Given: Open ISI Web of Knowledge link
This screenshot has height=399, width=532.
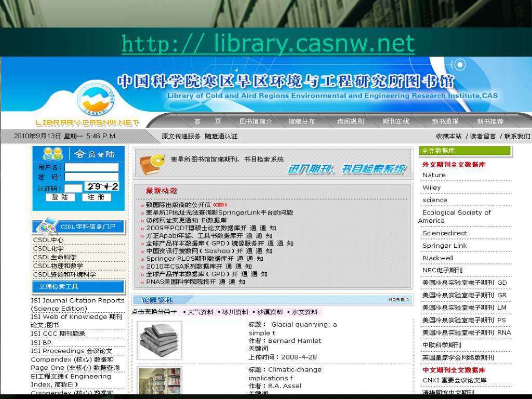Looking at the screenshot, I should click(77, 321).
